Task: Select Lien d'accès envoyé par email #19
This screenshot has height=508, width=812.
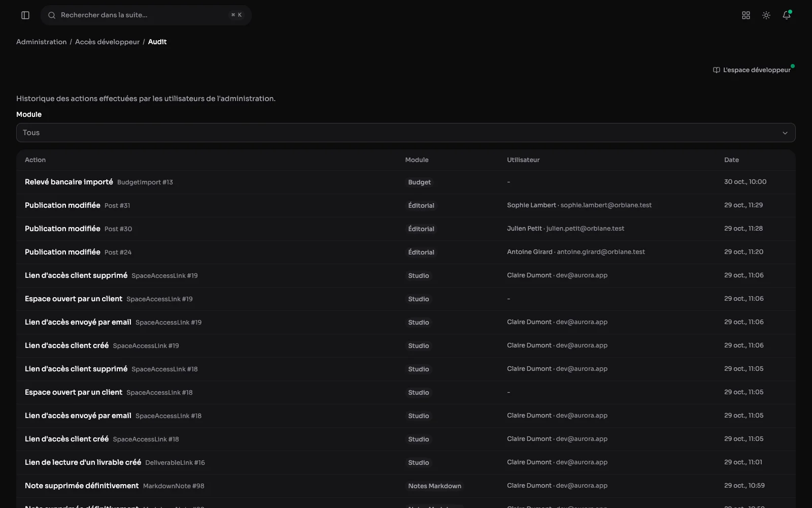Action: click(x=406, y=322)
